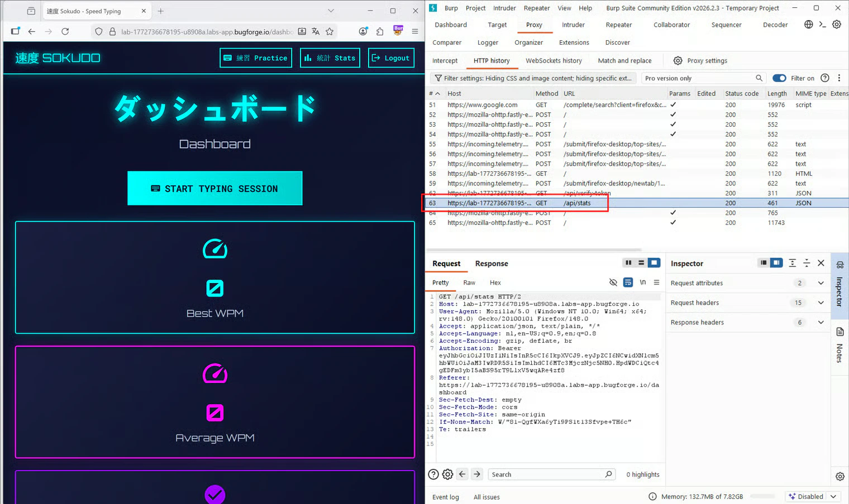Toggle line wrap in request editor

click(x=628, y=282)
